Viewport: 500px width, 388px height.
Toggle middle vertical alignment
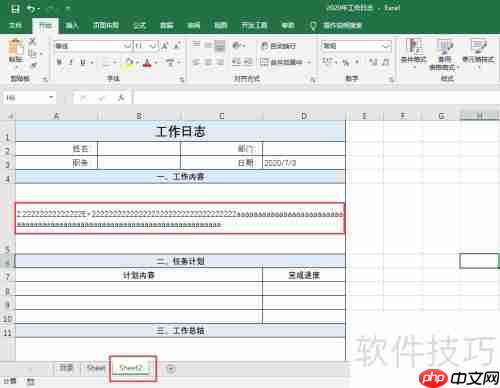coord(208,45)
